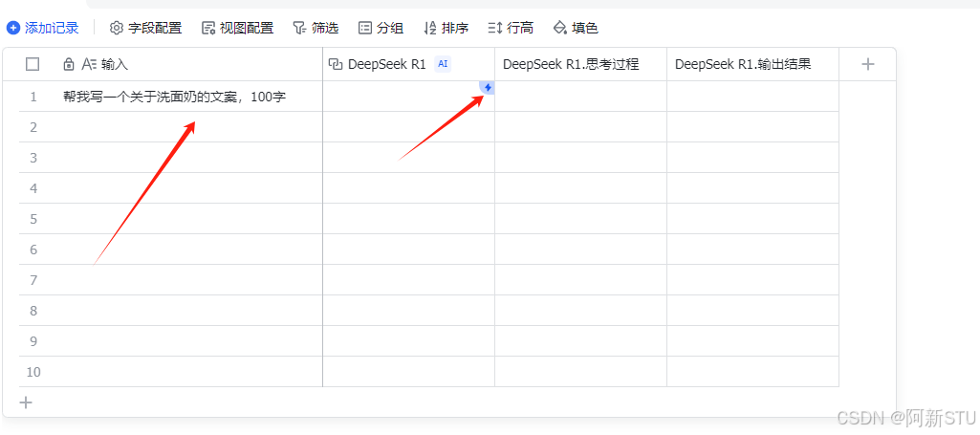Add a row with the bottom plus icon
This screenshot has height=435, width=980.
click(26, 402)
